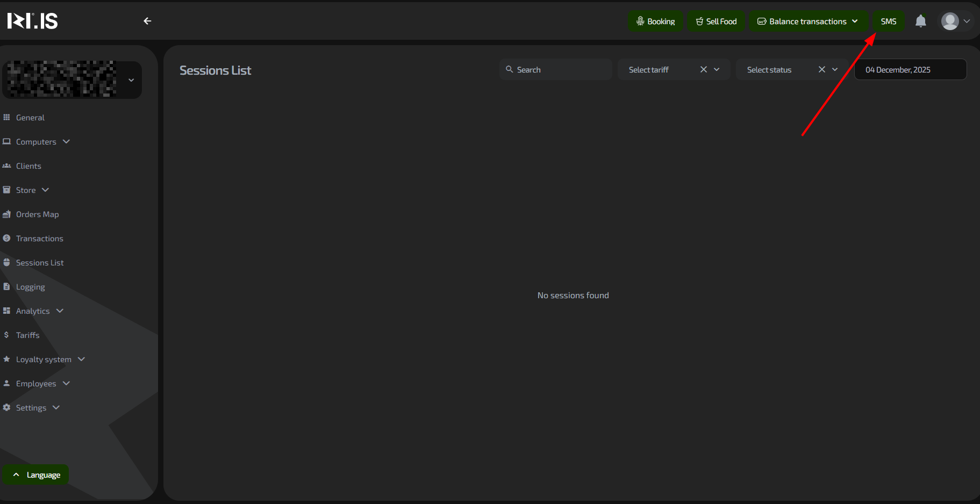Open the notifications bell
This screenshot has height=504, width=980.
coord(920,21)
